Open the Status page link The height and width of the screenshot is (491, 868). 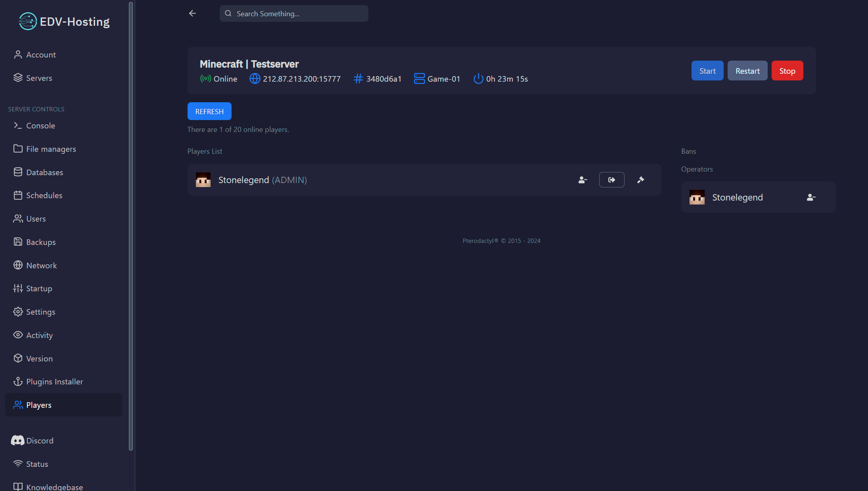63,464
